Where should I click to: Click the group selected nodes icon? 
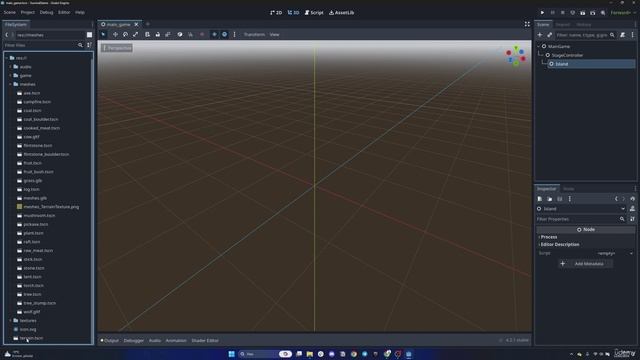coord(168,35)
